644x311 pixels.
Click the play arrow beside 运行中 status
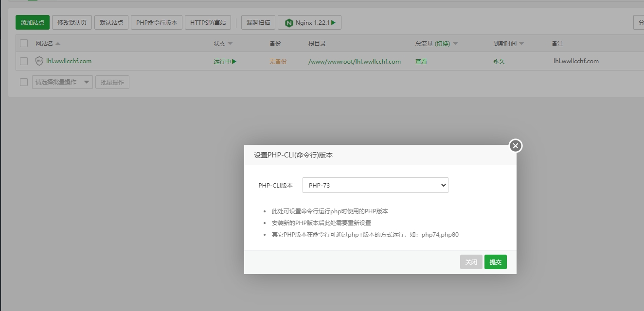point(234,62)
